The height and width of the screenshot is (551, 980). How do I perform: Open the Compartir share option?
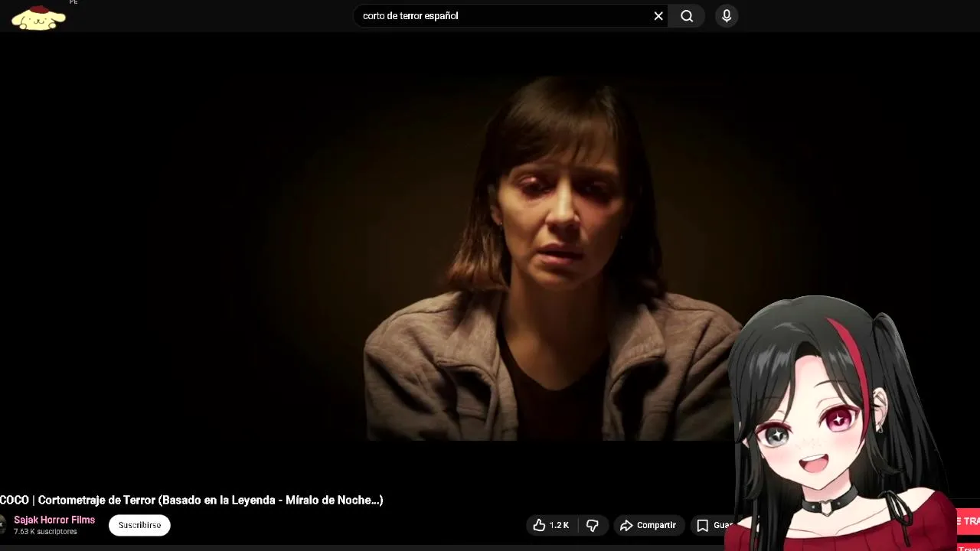[648, 525]
